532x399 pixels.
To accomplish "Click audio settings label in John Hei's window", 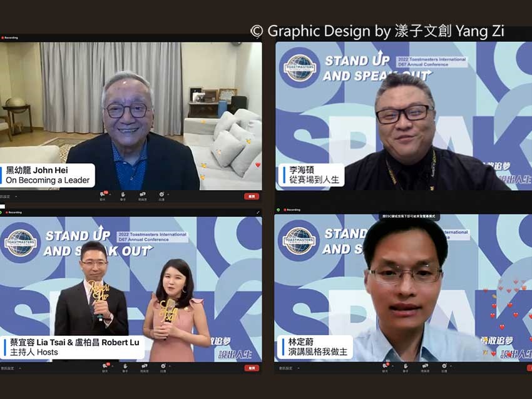I will (5, 196).
